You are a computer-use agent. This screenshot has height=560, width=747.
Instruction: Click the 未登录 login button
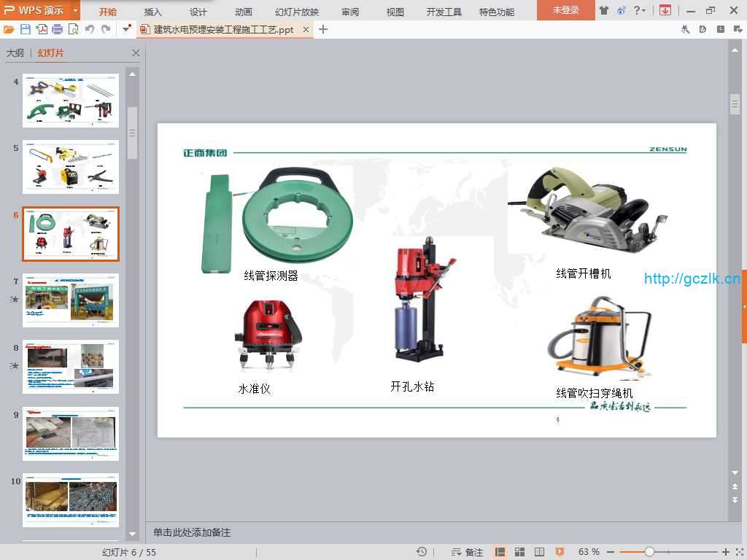pos(565,10)
